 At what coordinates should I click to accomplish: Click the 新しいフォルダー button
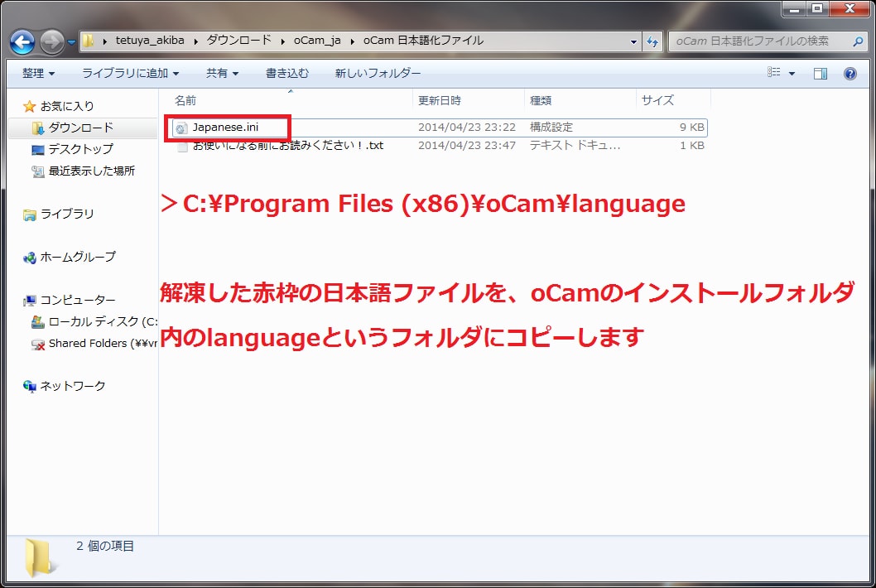[378, 73]
